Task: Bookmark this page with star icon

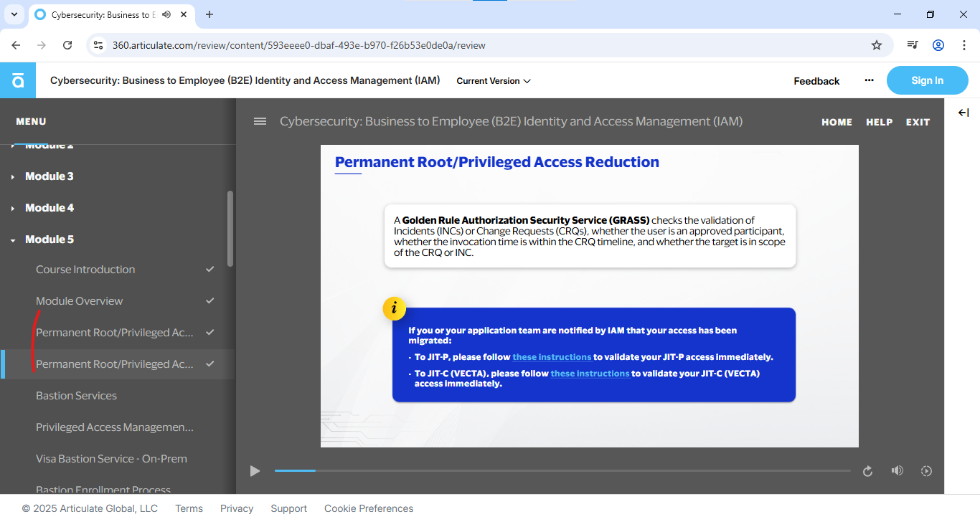Action: click(x=876, y=45)
